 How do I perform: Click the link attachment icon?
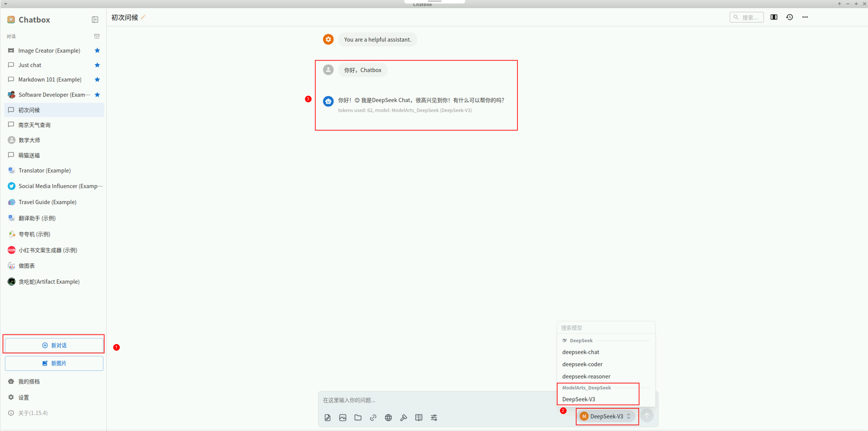pyautogui.click(x=373, y=418)
